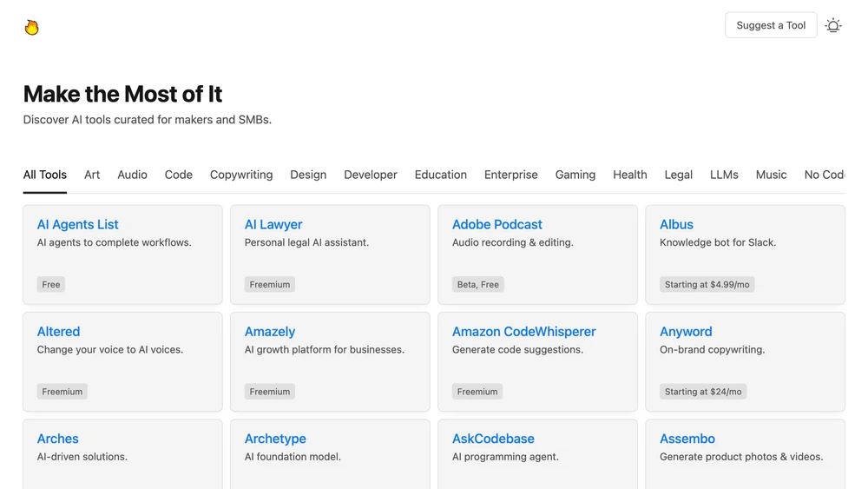The width and height of the screenshot is (868, 489).
Task: Open the Assembo tool link
Action: 687,439
